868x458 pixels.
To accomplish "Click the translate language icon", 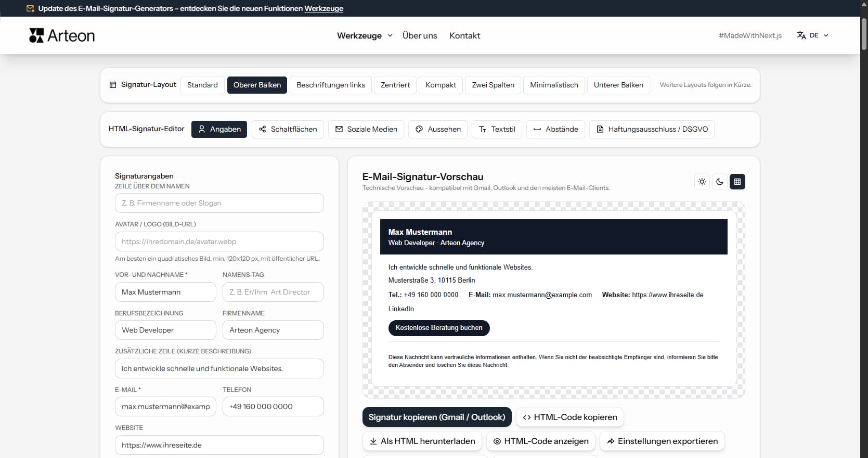I will click(x=801, y=35).
